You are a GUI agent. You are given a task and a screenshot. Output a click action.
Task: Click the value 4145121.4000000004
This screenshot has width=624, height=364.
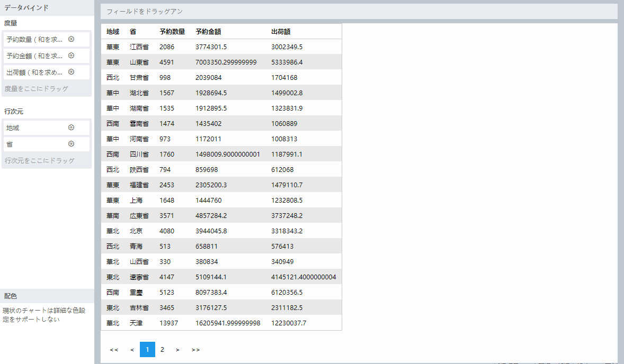point(304,277)
